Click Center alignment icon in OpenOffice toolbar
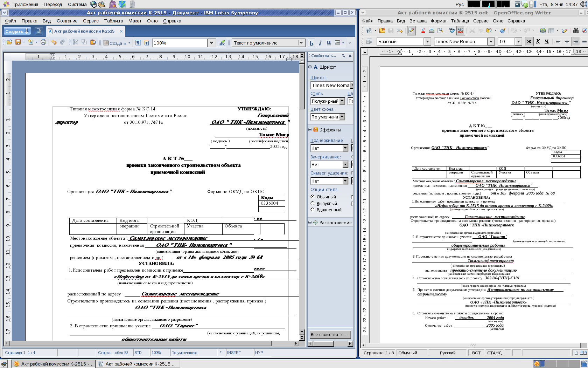Image resolution: width=588 pixels, height=368 pixels. click(567, 41)
